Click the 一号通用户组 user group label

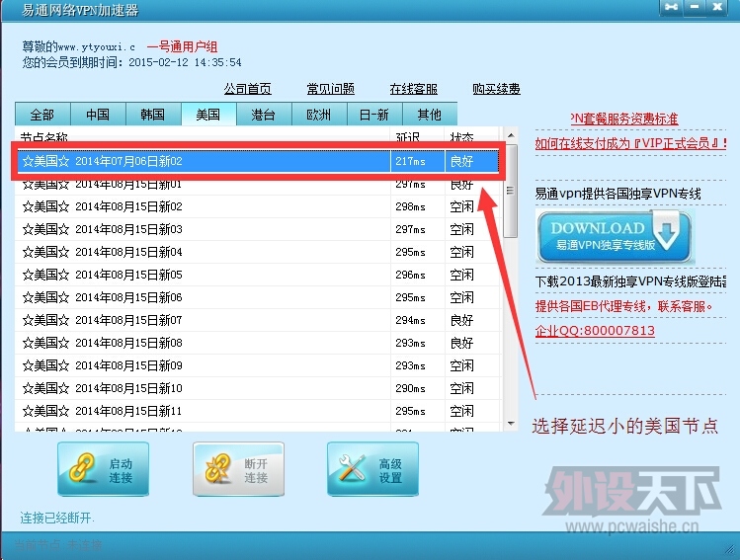tap(182, 46)
